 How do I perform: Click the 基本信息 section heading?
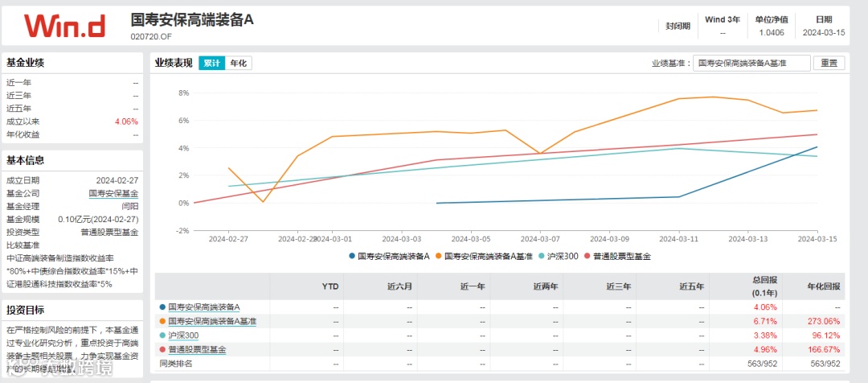25,161
